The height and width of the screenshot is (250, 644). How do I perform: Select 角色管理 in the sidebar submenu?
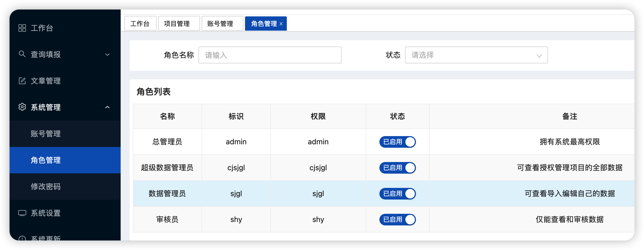65,160
